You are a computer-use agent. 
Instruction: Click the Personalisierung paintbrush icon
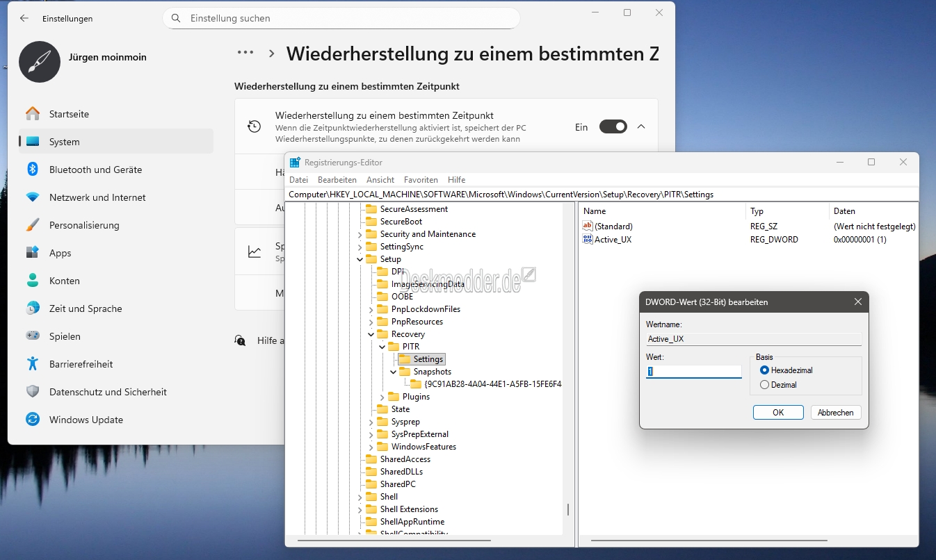click(33, 225)
